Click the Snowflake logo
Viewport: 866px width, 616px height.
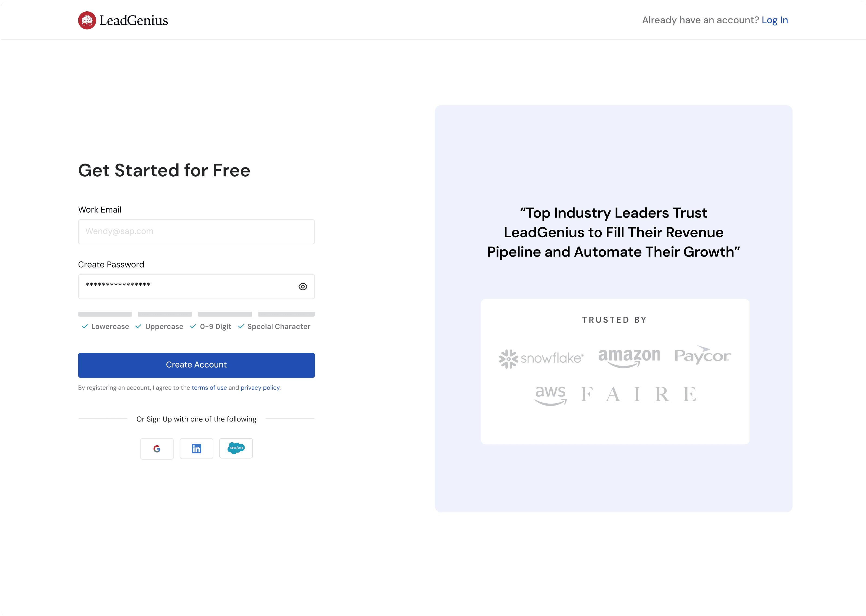pyautogui.click(x=541, y=358)
